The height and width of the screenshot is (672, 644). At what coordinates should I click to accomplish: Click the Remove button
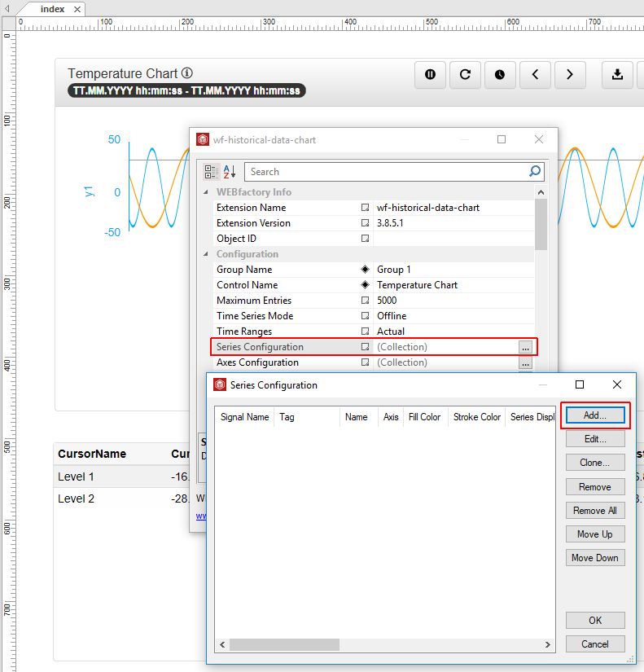(595, 487)
